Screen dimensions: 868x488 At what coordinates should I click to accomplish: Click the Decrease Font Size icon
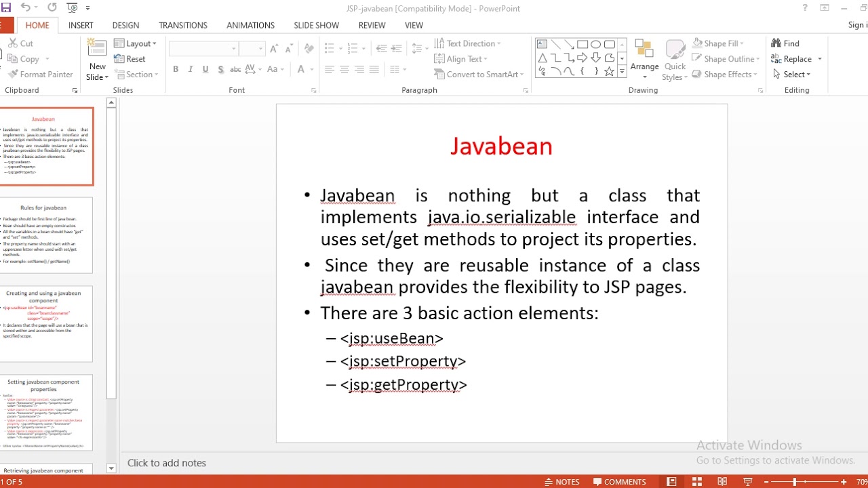(289, 49)
